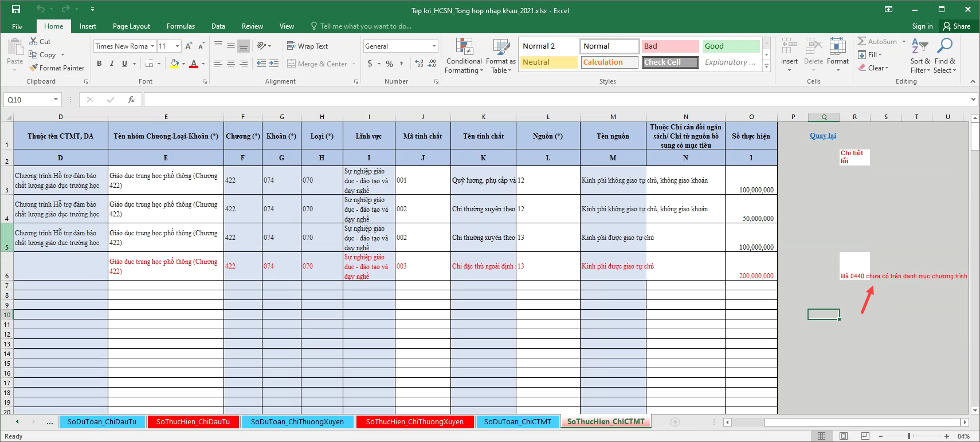The width and height of the screenshot is (980, 442).
Task: Click the Insert Function fx icon
Action: (x=131, y=100)
